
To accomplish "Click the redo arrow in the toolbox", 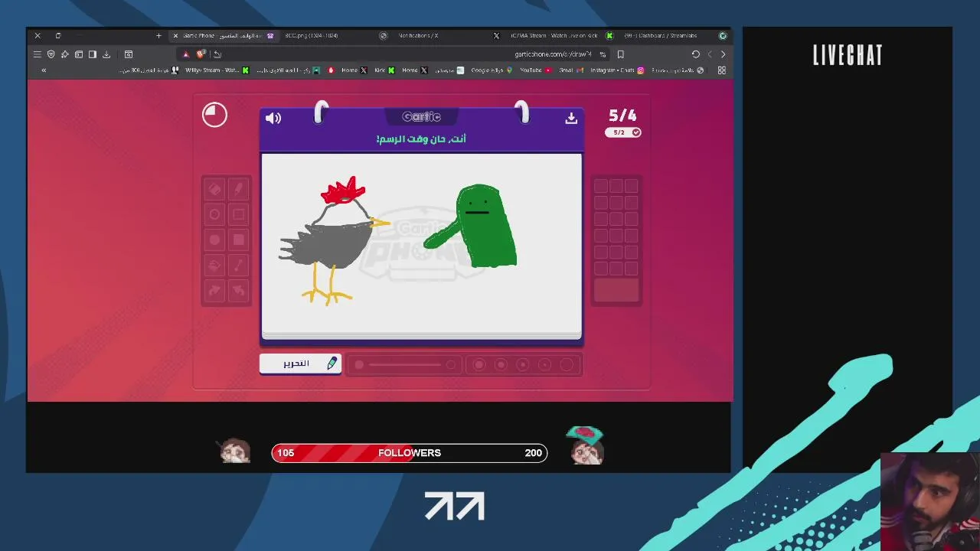I will 214,291.
